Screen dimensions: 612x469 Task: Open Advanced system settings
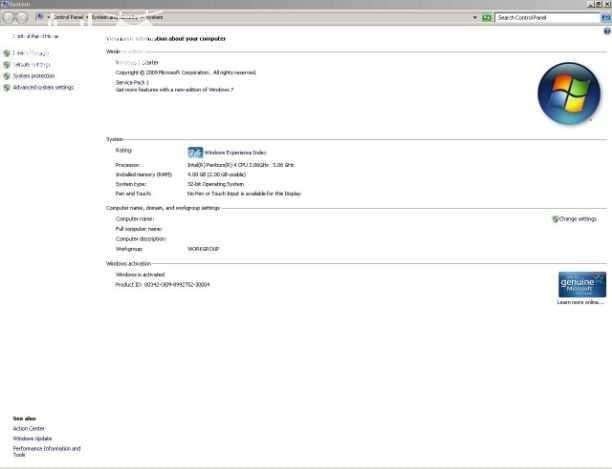click(43, 87)
